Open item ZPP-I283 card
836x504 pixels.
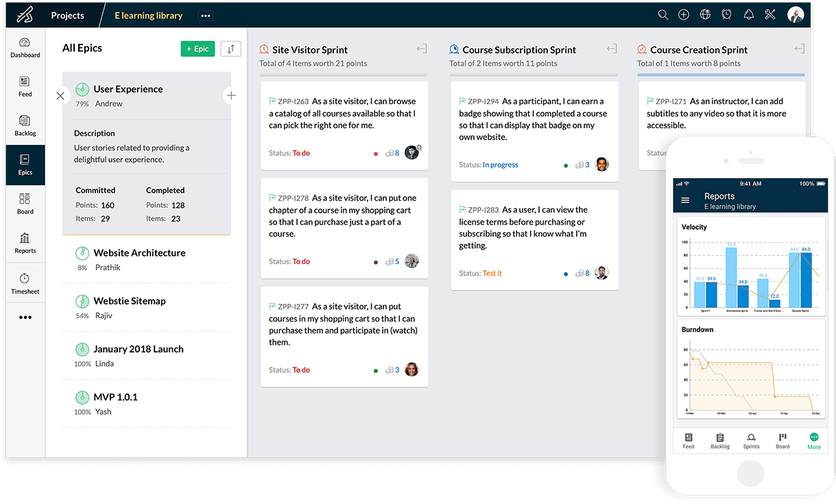click(x=534, y=240)
